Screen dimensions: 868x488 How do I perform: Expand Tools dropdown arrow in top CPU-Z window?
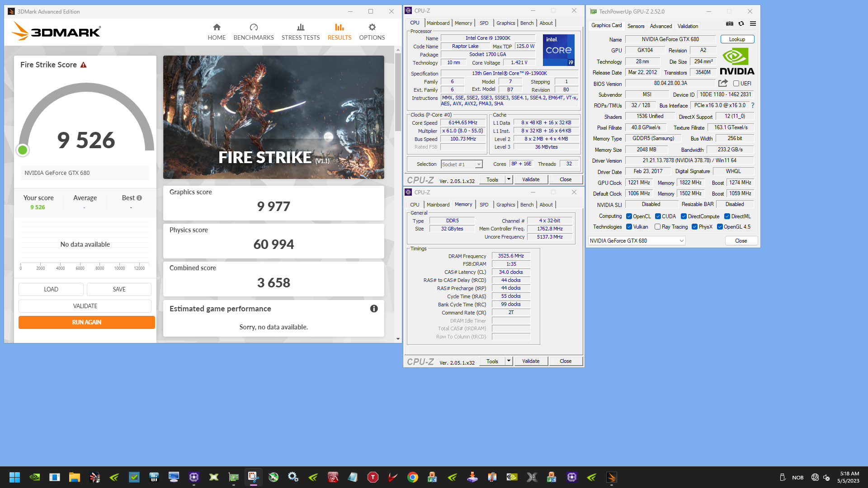pos(509,179)
